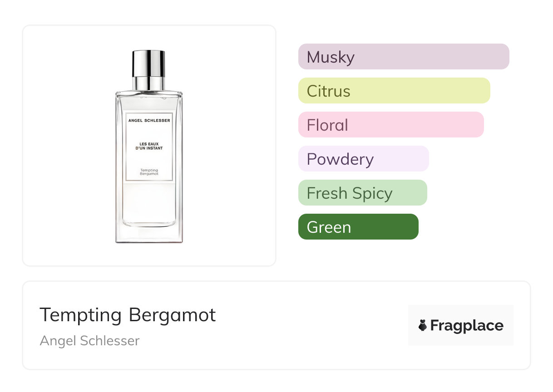Click the clear glass base of the bottle
Viewport: 553px width, 392px height.
[149, 234]
